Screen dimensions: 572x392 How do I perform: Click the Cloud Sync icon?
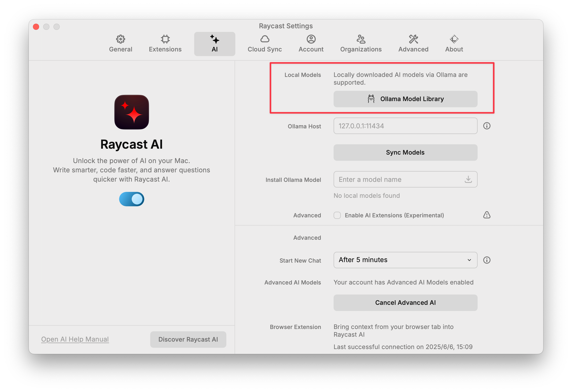click(x=265, y=39)
